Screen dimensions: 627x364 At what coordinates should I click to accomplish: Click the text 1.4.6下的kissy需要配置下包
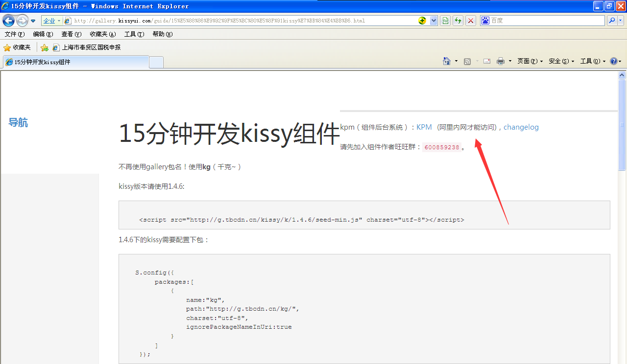pyautogui.click(x=164, y=240)
